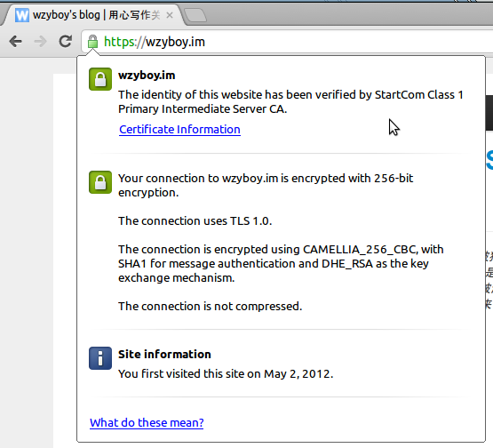Click the green padlock in address bar

tap(92, 42)
